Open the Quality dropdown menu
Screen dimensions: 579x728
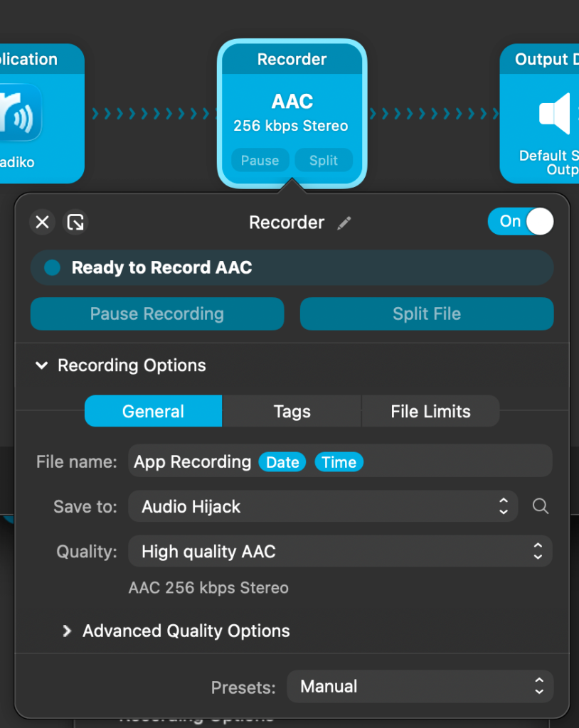[340, 552]
